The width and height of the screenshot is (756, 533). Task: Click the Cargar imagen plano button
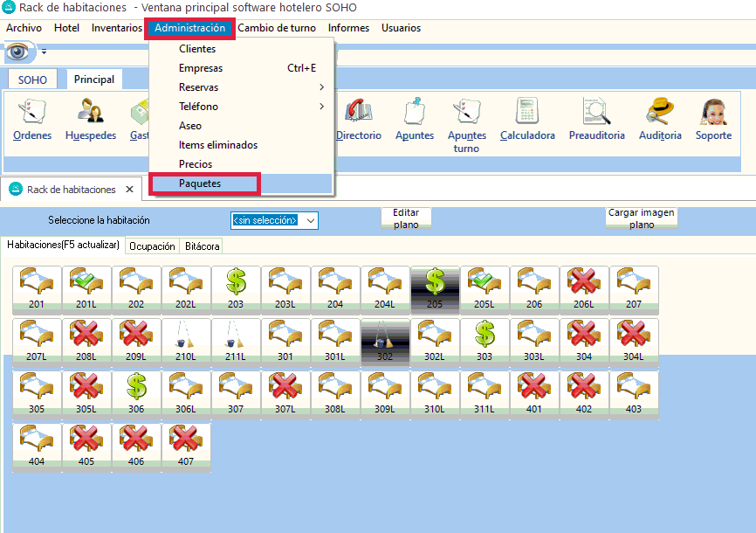pyautogui.click(x=642, y=218)
